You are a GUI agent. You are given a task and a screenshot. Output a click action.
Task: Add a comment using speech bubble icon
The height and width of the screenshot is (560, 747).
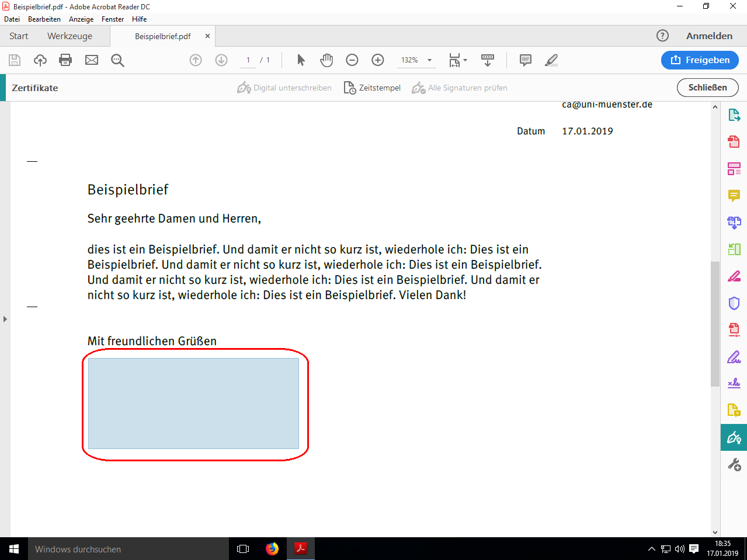click(526, 60)
